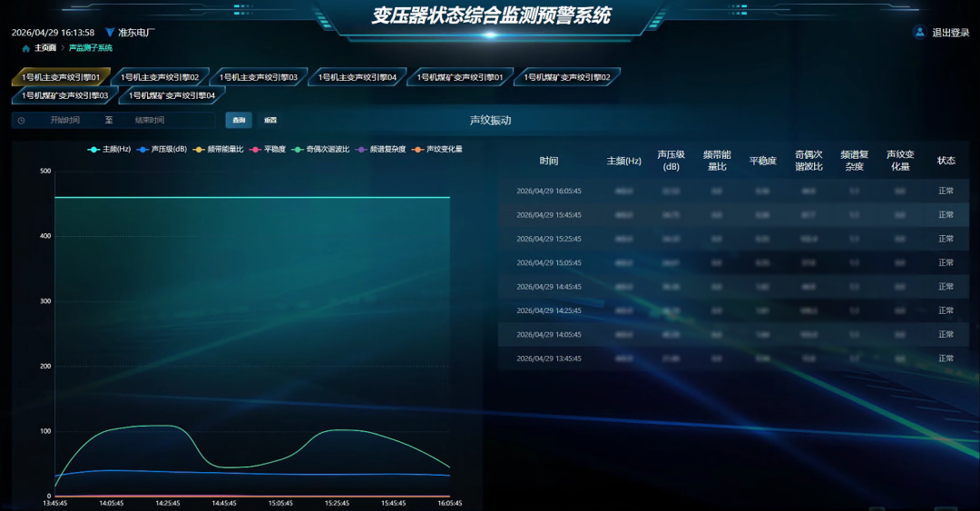
Task: Open the 1号机主变声纹引擎03 tab
Action: click(259, 77)
